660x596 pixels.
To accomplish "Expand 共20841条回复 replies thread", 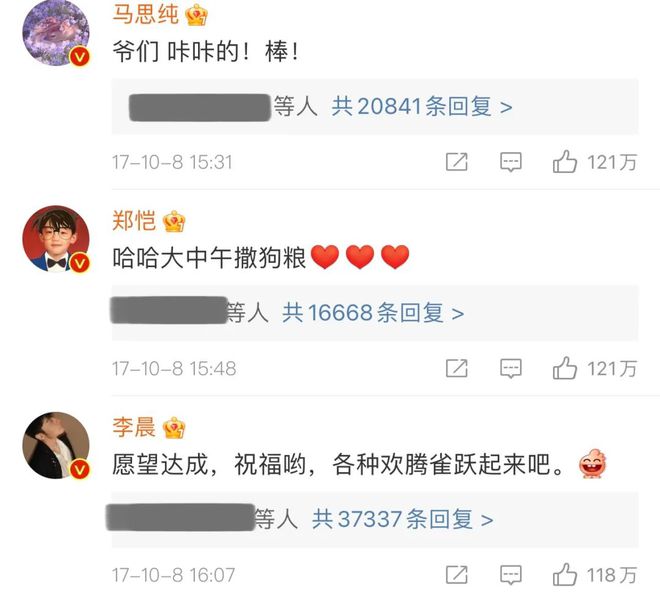I will pyautogui.click(x=422, y=106).
